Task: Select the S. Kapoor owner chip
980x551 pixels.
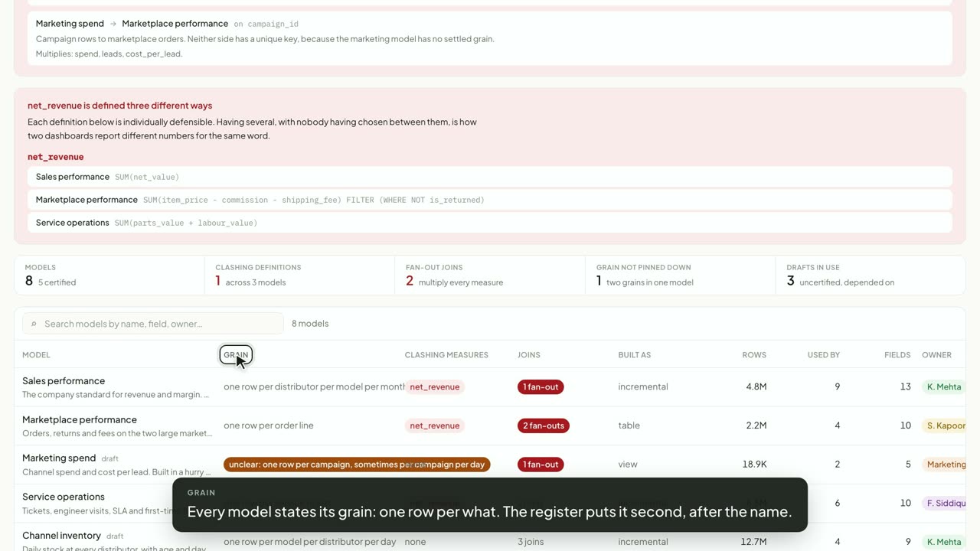Action: 945,425
